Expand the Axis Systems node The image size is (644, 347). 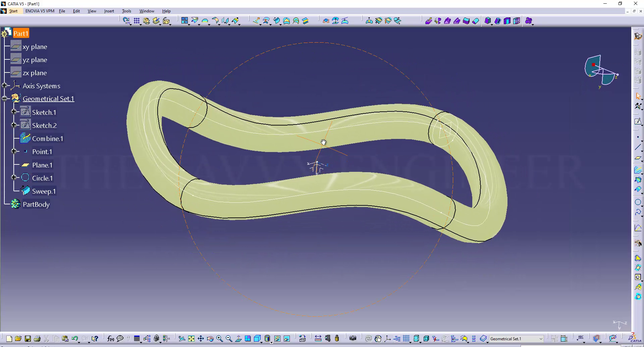pyautogui.click(x=5, y=86)
